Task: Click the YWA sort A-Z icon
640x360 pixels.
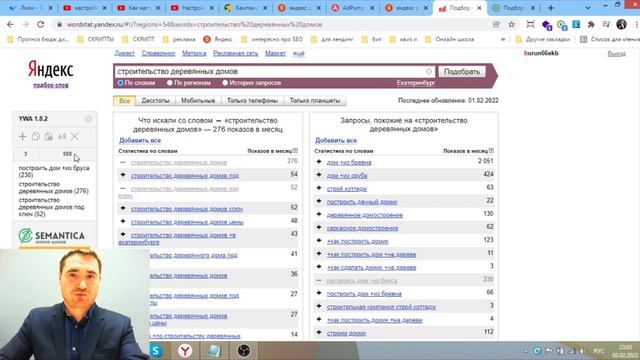Action: (62, 137)
